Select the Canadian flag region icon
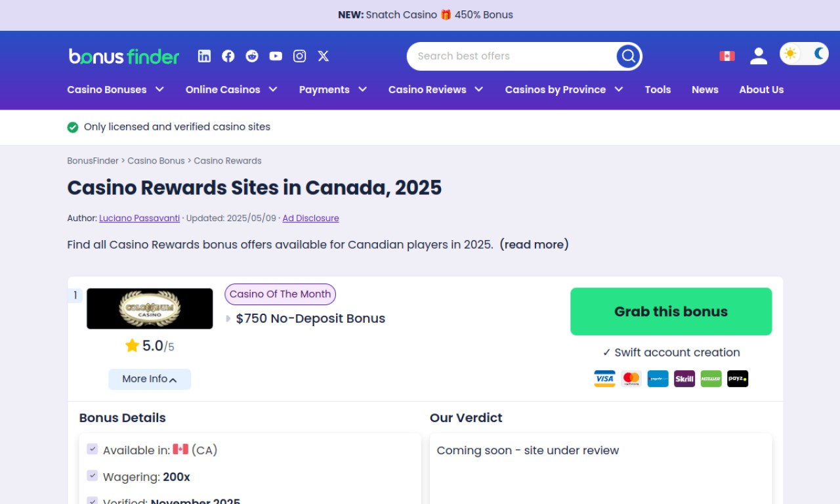 727,56
